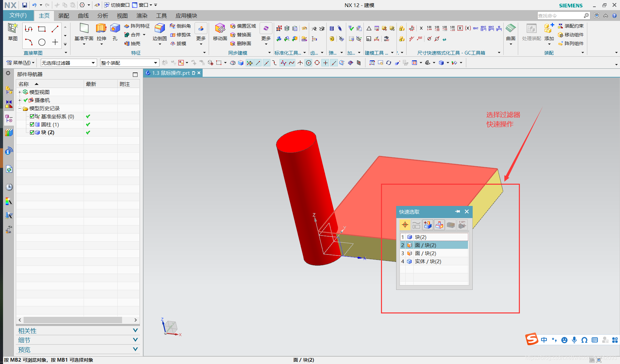Select the Replace Face (替换面) tool
This screenshot has height=364, width=620.
(241, 35)
